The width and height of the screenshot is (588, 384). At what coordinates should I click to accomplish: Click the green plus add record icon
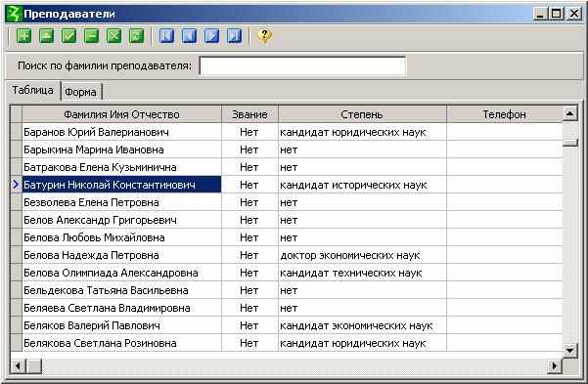[24, 36]
